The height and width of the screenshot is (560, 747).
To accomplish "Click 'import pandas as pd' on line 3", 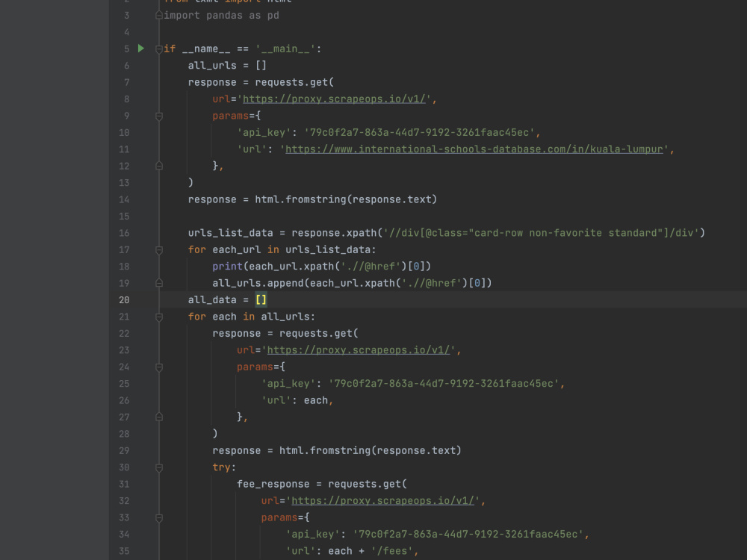I will [x=222, y=15].
